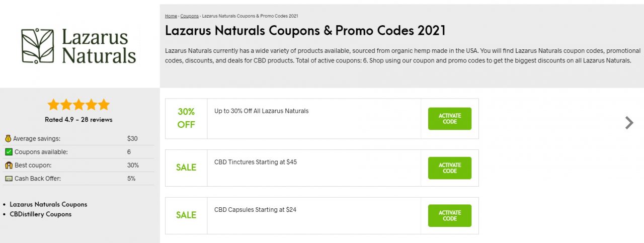The height and width of the screenshot is (243, 644).
Task: Open the Coupons breadcrumb link
Action: click(x=190, y=16)
